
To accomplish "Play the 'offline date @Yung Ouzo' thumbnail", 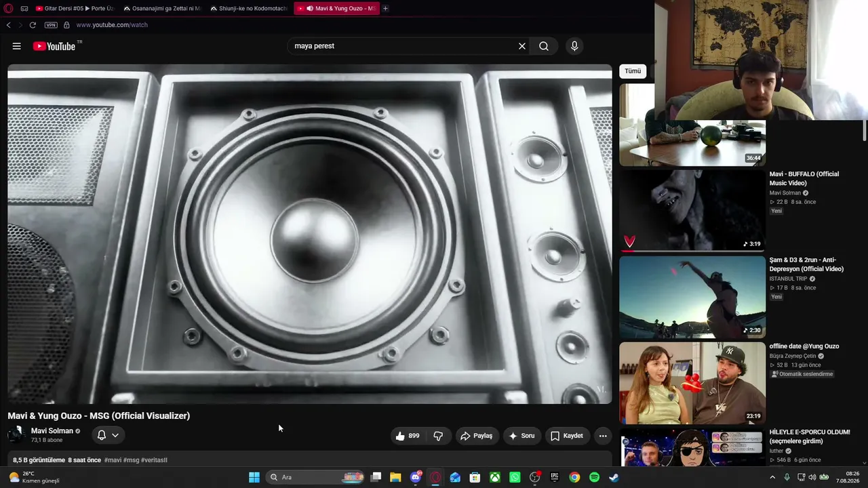I will point(692,383).
